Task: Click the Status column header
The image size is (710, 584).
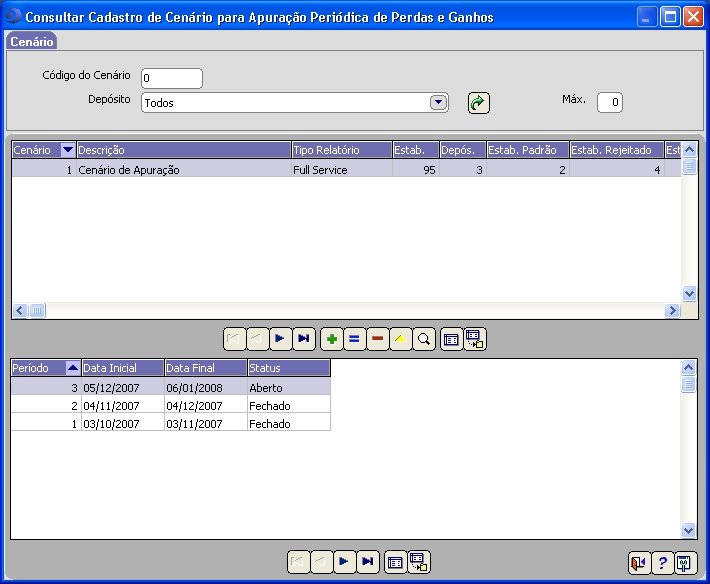Action: pos(288,368)
